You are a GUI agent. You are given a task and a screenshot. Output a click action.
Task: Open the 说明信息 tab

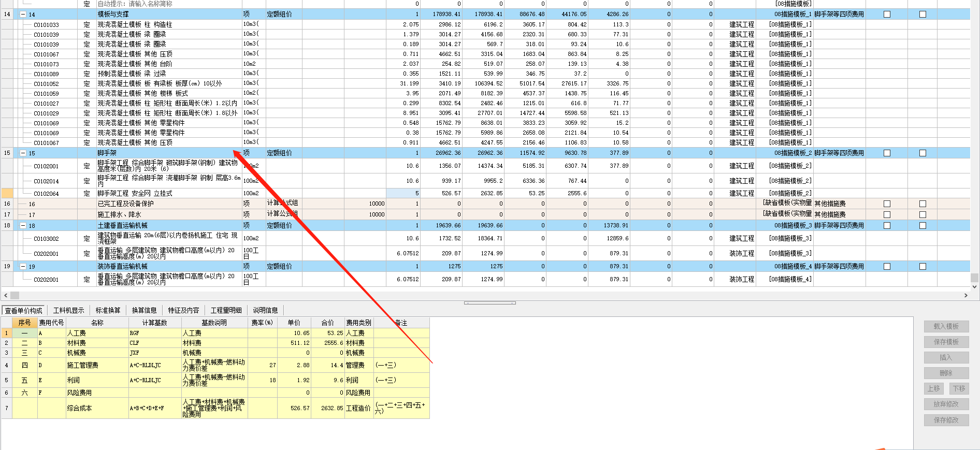point(265,311)
